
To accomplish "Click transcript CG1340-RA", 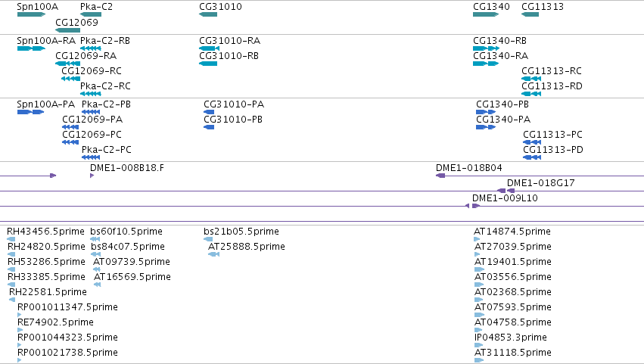I will point(501,56).
